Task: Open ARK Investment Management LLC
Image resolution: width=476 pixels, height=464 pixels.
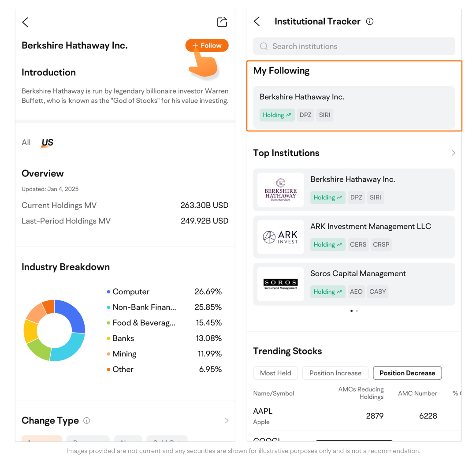Action: click(x=354, y=237)
